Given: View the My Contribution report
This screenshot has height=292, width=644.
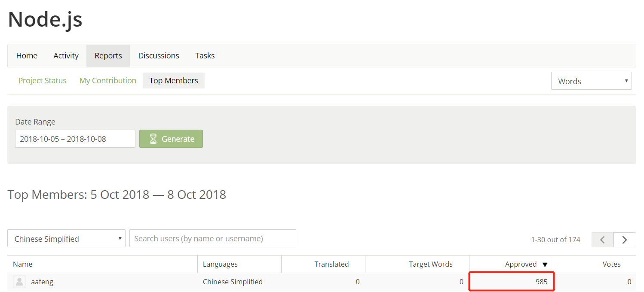Looking at the screenshot, I should point(108,81).
